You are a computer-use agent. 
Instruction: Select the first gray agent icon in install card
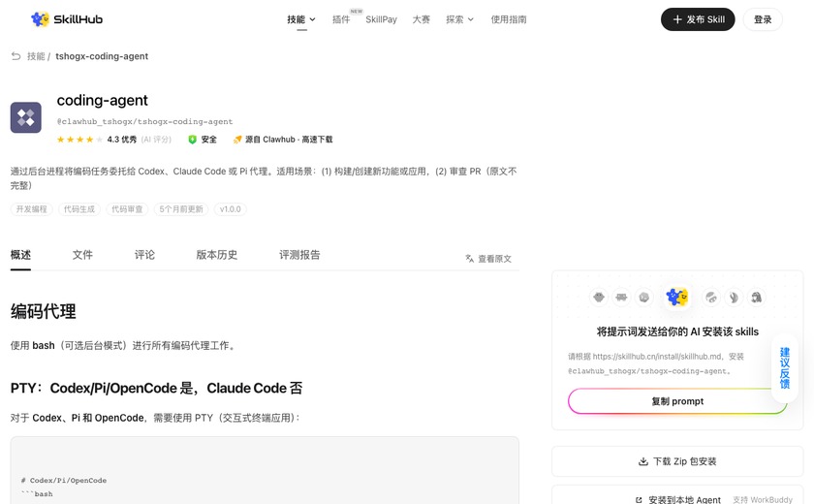(x=599, y=298)
